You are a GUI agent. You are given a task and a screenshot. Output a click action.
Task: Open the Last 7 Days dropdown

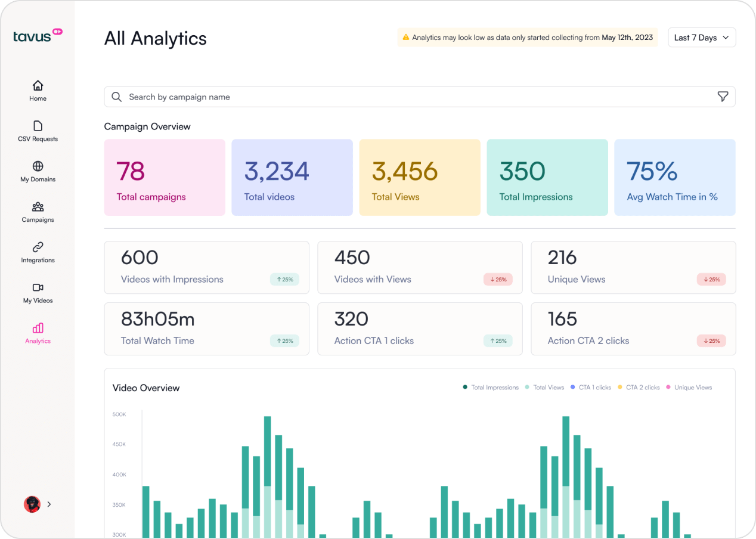pyautogui.click(x=702, y=38)
